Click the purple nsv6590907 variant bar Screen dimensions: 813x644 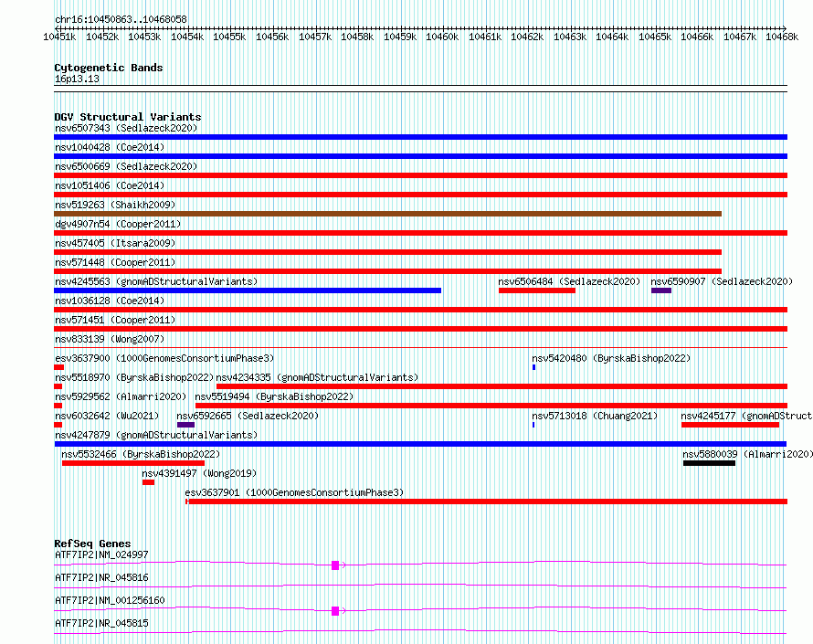click(x=661, y=290)
